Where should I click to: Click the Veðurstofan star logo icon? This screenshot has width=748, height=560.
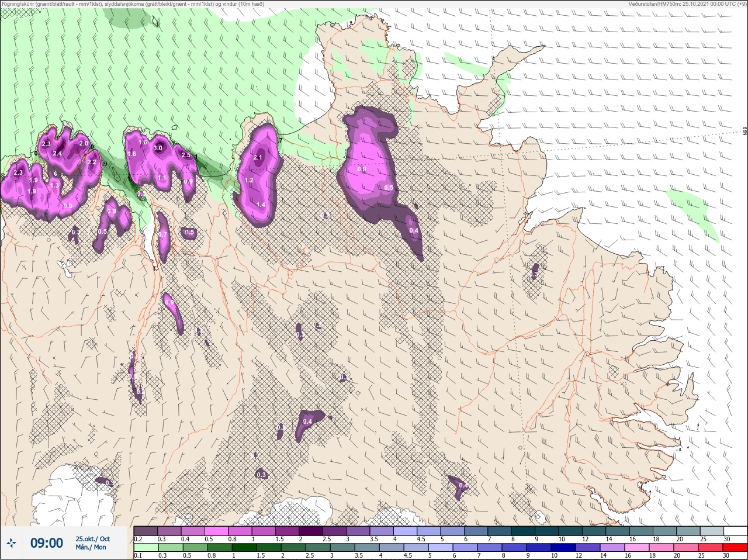(11, 544)
